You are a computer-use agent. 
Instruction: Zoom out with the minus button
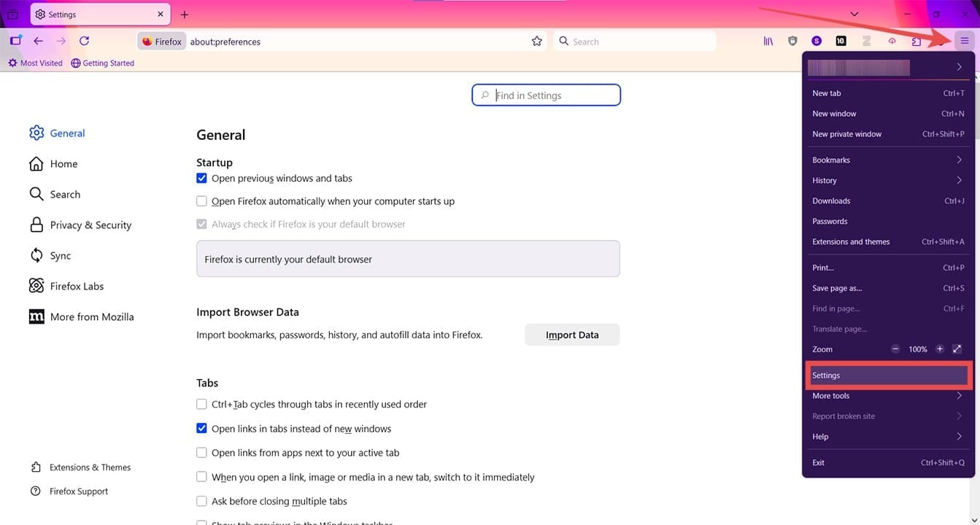click(x=895, y=349)
